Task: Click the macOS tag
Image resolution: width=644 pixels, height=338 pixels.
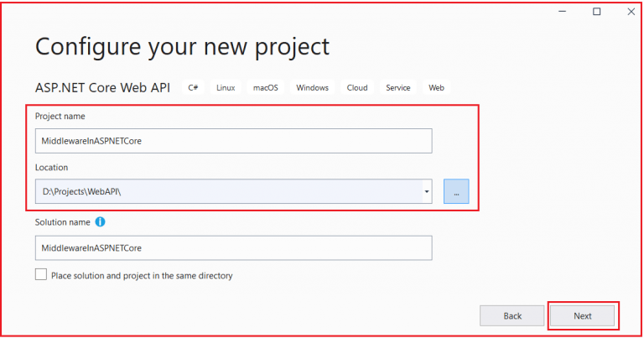Action: [x=265, y=87]
